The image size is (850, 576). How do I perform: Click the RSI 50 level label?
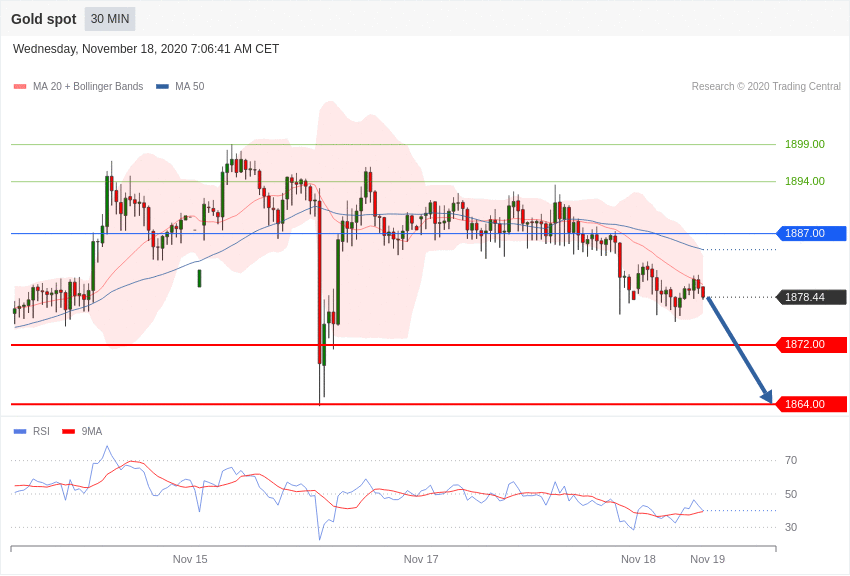[x=791, y=494]
